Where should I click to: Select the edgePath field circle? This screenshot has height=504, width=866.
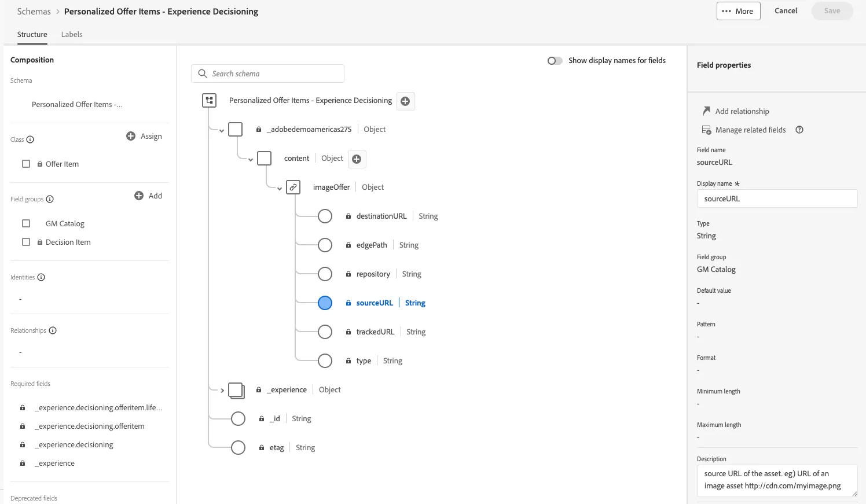pyautogui.click(x=325, y=245)
